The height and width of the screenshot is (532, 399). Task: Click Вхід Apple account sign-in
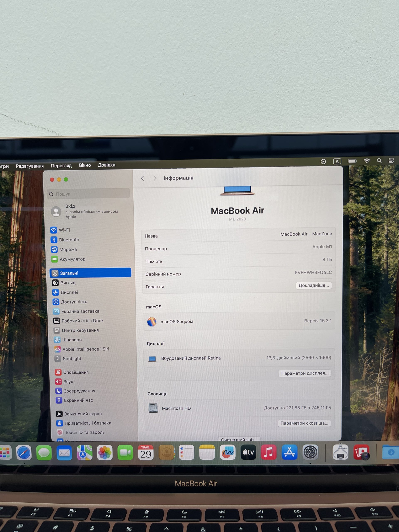click(x=84, y=211)
